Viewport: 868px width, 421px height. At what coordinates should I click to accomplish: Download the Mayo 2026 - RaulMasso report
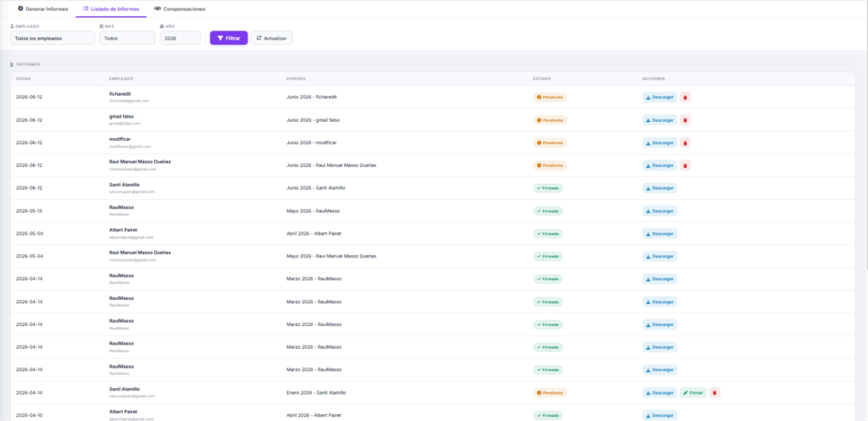(659, 211)
